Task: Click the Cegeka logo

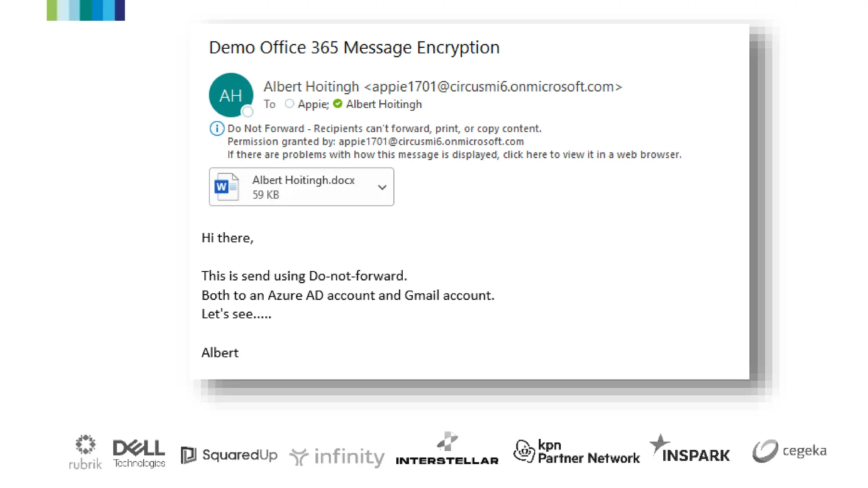Action: click(x=789, y=451)
